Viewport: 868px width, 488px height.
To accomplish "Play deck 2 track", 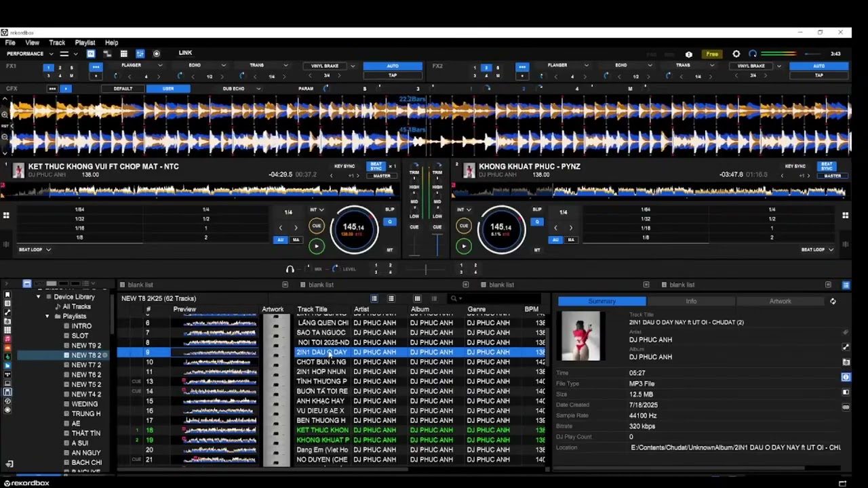I will point(464,246).
